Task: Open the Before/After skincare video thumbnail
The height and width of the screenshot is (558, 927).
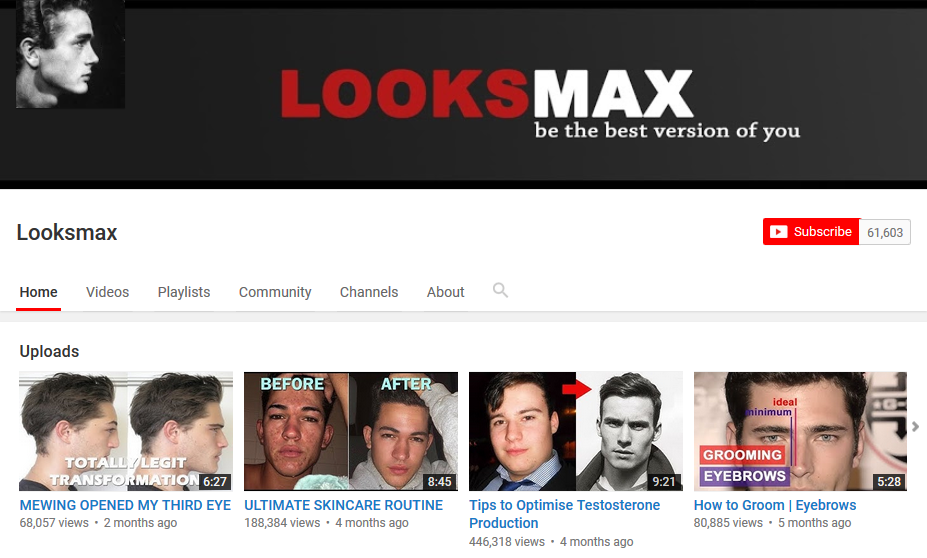Action: 351,431
